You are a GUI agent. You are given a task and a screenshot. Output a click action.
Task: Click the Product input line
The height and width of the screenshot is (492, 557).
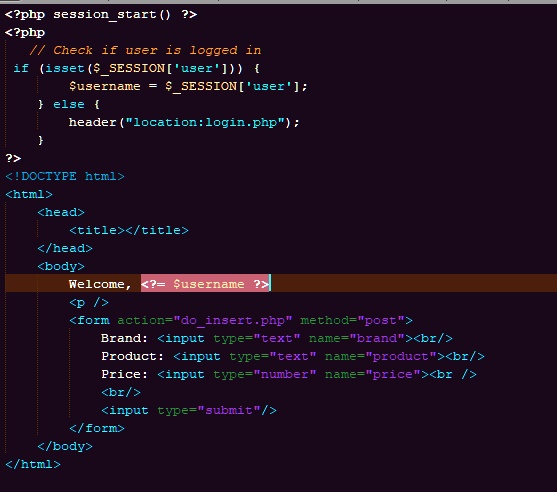click(x=293, y=356)
